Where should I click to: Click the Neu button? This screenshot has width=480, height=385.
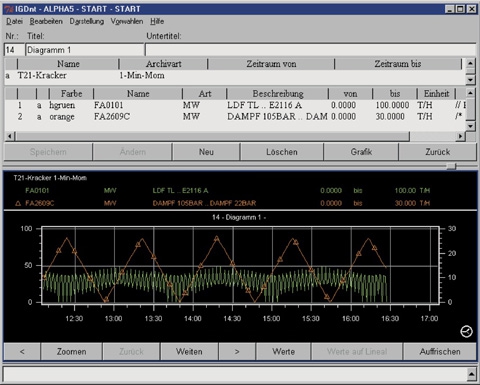(206, 152)
